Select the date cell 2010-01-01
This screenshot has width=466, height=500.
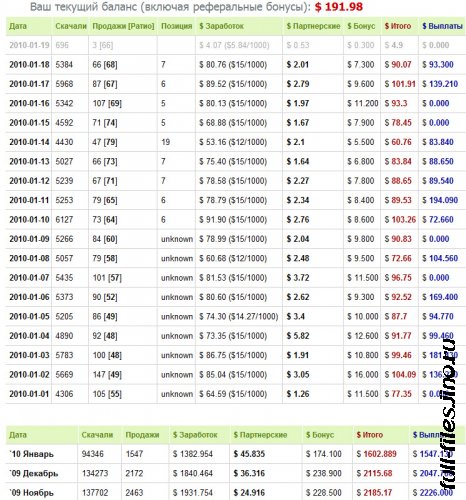29,393
